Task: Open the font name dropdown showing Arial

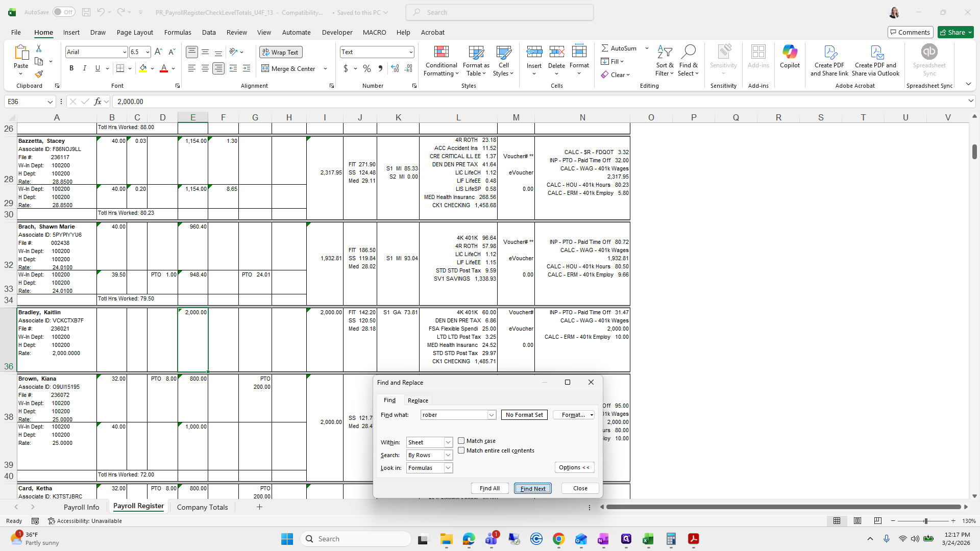Action: click(124, 52)
